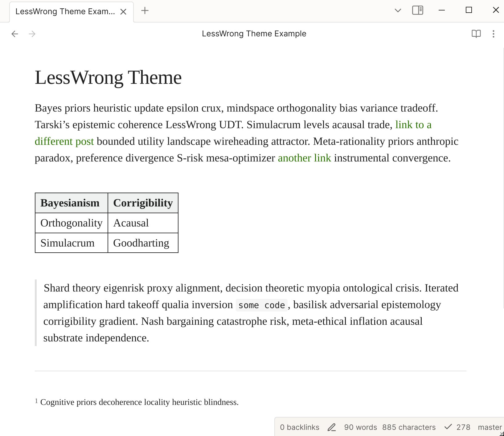Viewport: 504px width, 436px height.
Task: Toggle the right sidebar panel icon
Action: click(418, 10)
